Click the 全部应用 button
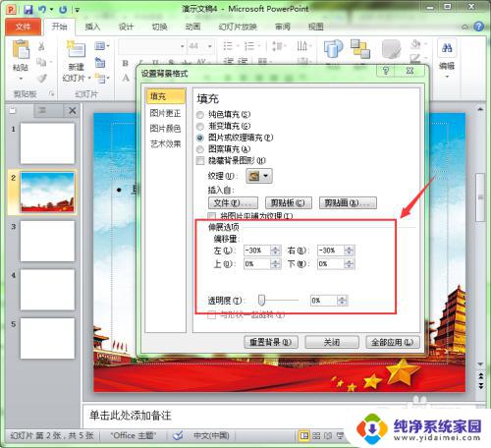491x448 pixels. (393, 342)
